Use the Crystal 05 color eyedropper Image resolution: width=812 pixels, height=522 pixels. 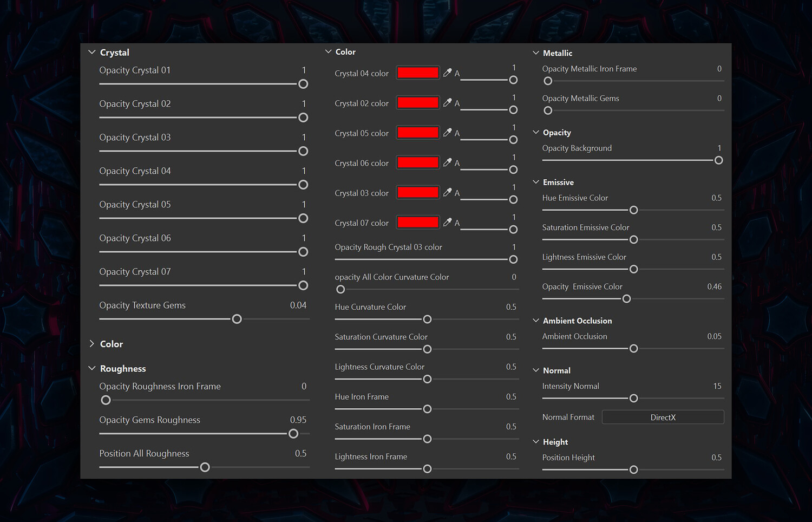[x=447, y=132]
